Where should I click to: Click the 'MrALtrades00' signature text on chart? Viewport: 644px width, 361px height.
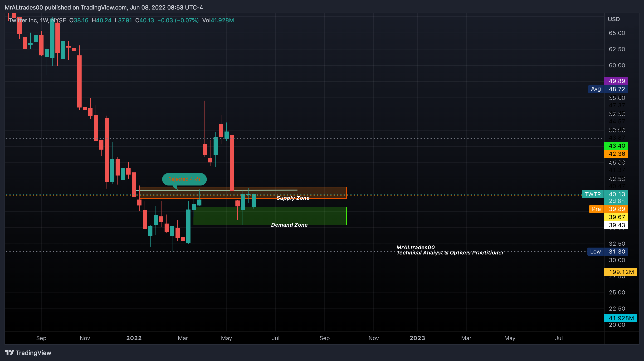click(415, 247)
